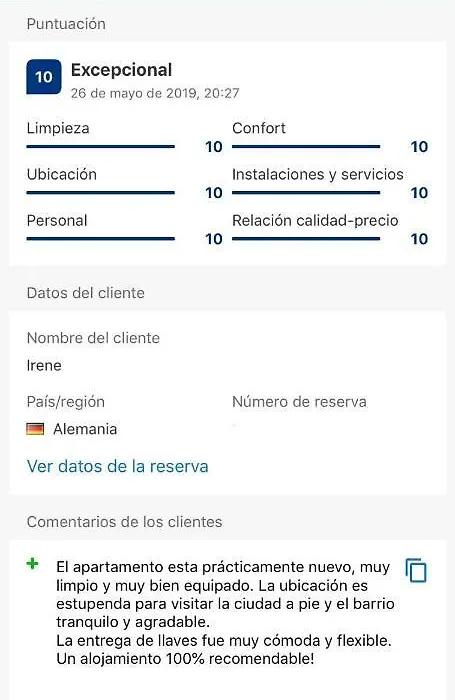Click the Personal rating bar
Viewport: 455px width, 700px height.
tap(100, 238)
